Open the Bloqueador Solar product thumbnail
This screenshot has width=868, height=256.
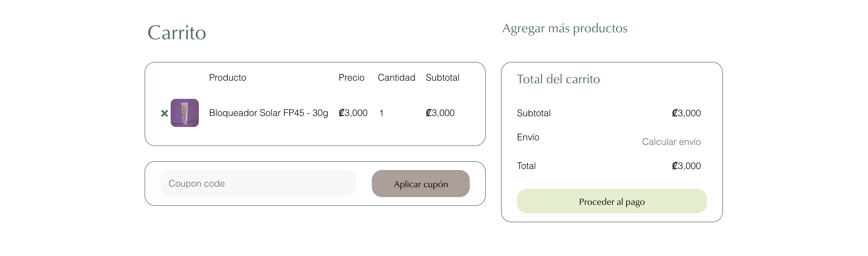pyautogui.click(x=185, y=113)
